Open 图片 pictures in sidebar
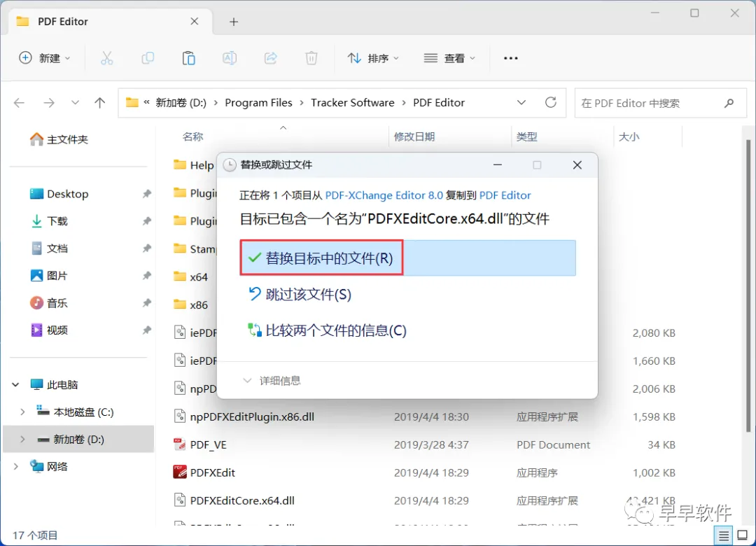756x546 pixels. pos(49,276)
